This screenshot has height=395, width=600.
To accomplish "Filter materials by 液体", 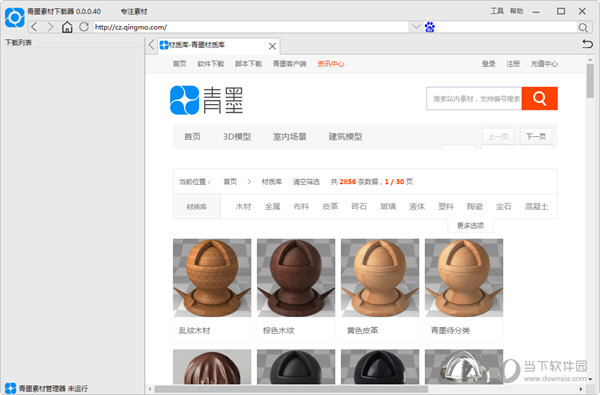I will (x=417, y=207).
